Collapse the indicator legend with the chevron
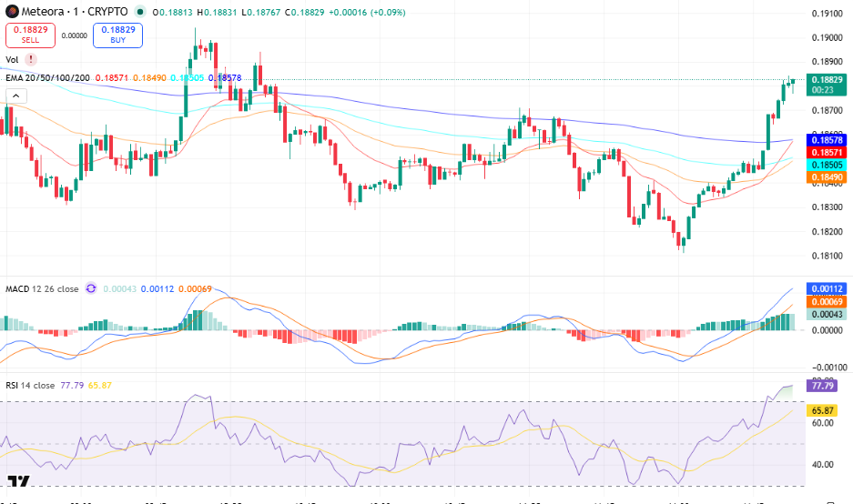853x504 pixels. click(x=16, y=96)
